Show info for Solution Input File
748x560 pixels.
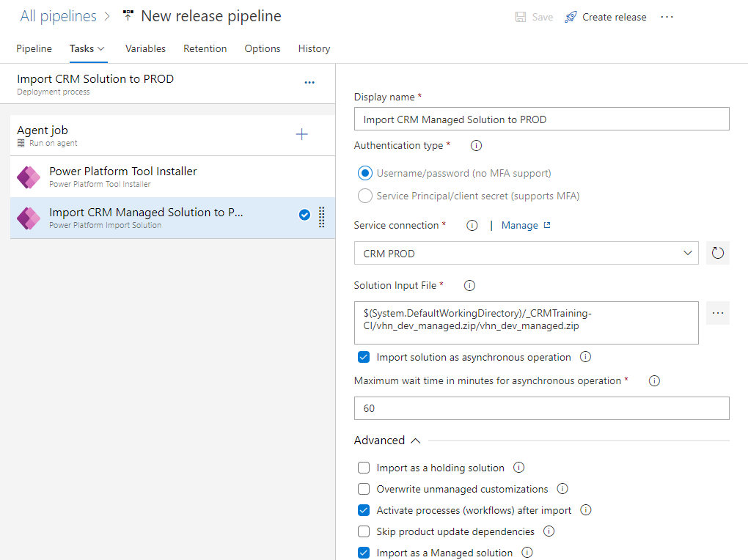coord(469,285)
